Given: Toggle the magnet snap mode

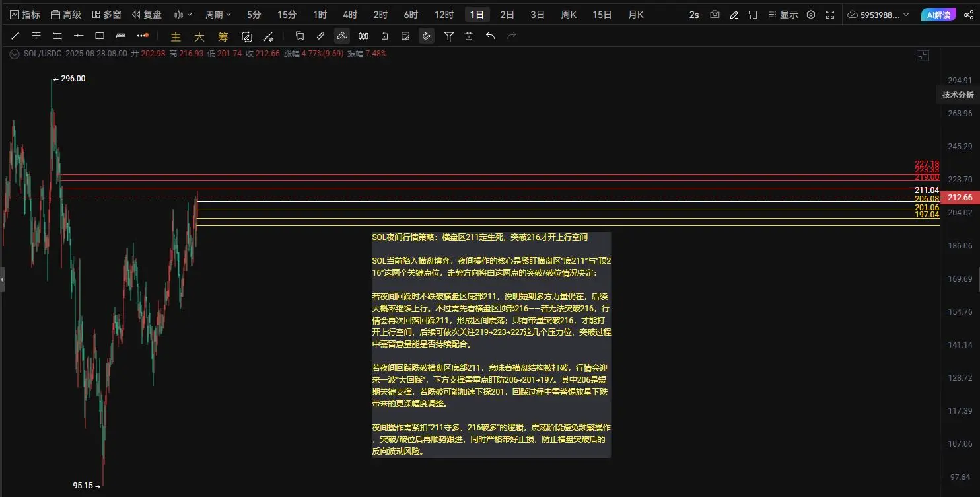Looking at the screenshot, I should point(427,36).
